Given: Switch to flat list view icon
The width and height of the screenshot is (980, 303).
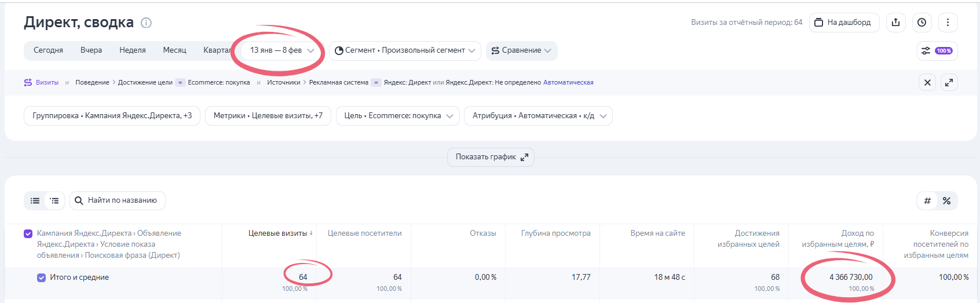Looking at the screenshot, I should pyautogui.click(x=35, y=200).
